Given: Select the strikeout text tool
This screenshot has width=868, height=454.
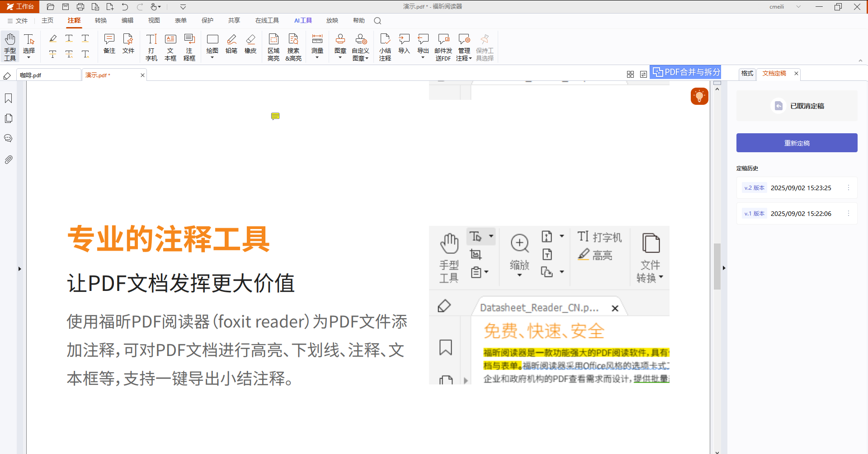Looking at the screenshot, I should tap(53, 54).
